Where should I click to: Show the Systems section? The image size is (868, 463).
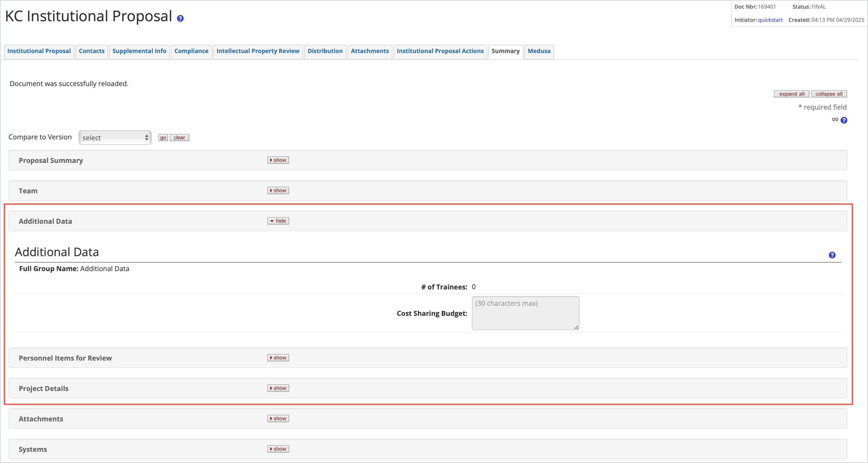278,449
